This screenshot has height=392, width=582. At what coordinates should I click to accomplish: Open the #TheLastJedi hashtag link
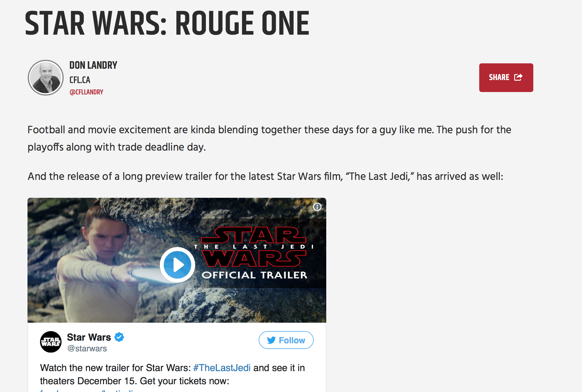click(222, 368)
